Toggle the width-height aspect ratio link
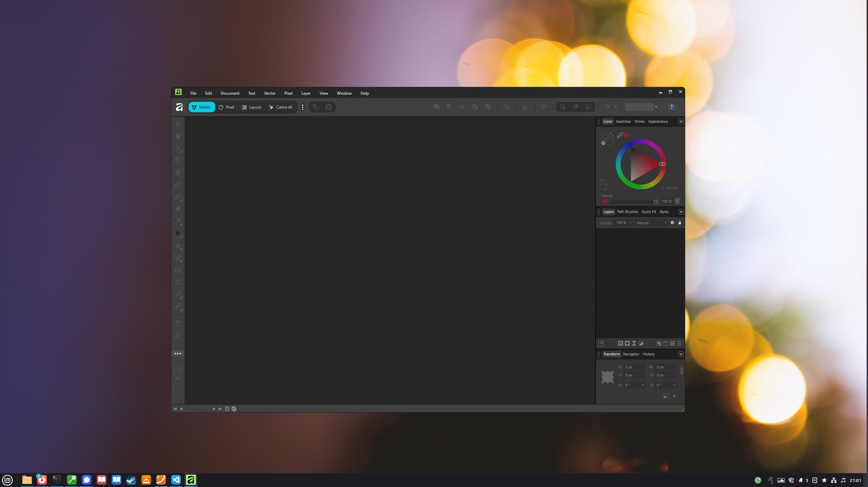The width and height of the screenshot is (868, 487). (681, 371)
